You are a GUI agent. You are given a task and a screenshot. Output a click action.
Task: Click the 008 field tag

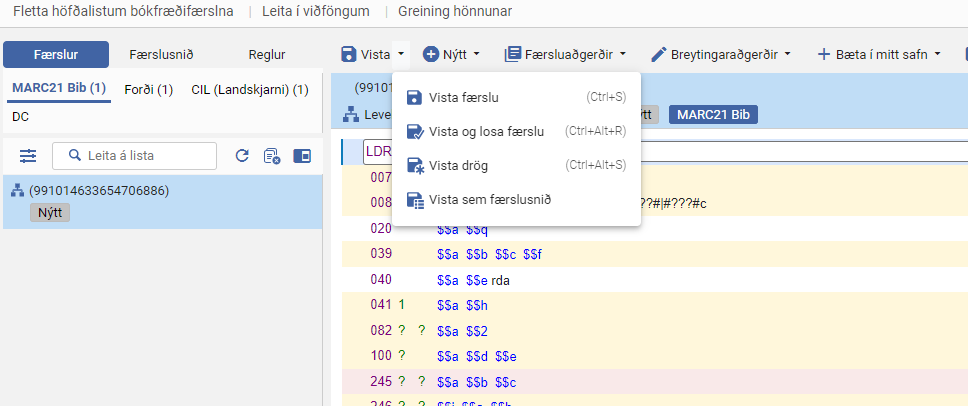[381, 203]
